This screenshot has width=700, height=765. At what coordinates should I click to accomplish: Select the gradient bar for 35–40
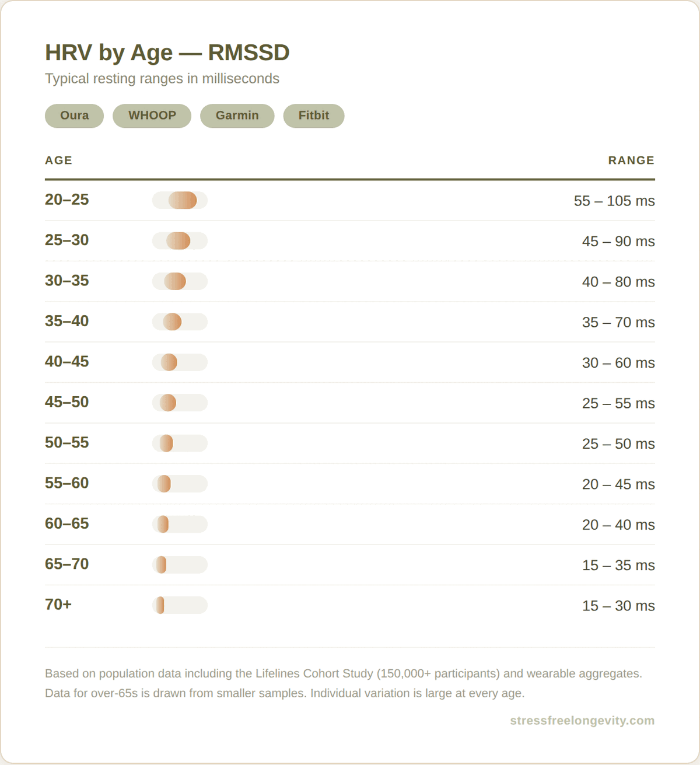point(178,322)
